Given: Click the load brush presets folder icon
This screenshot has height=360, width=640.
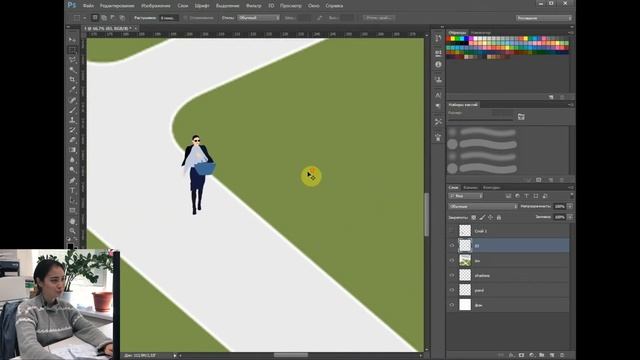Looking at the screenshot, I should [x=521, y=117].
